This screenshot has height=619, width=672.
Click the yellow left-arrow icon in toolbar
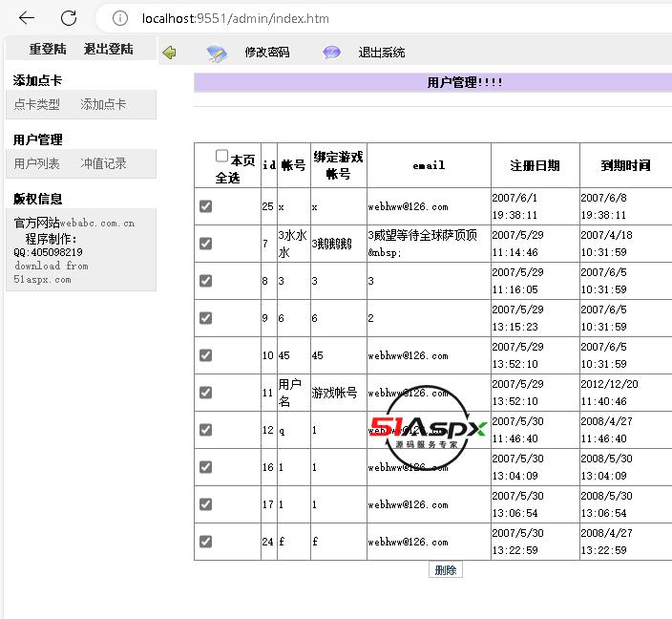[x=169, y=53]
